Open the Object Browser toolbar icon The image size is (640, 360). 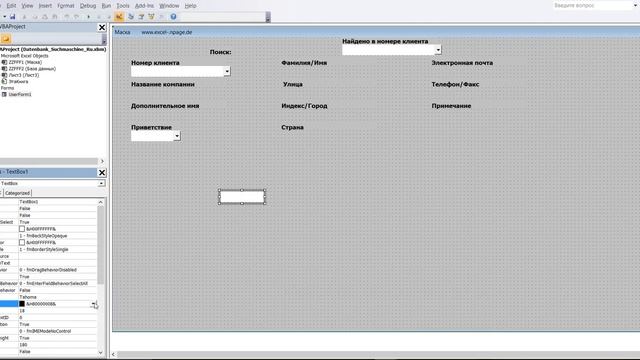(x=151, y=17)
